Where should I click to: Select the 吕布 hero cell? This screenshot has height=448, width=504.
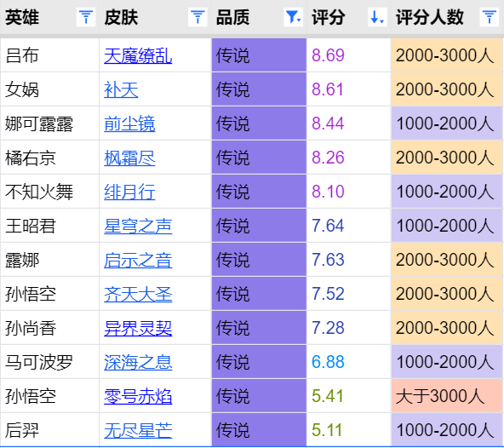[x=50, y=55]
